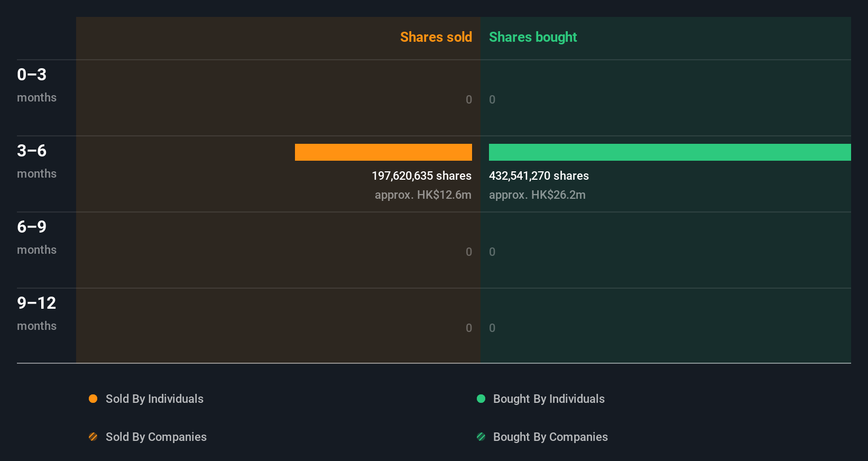This screenshot has height=461, width=868.
Task: Click the striped Sold By Companies legend icon
Action: coord(93,437)
